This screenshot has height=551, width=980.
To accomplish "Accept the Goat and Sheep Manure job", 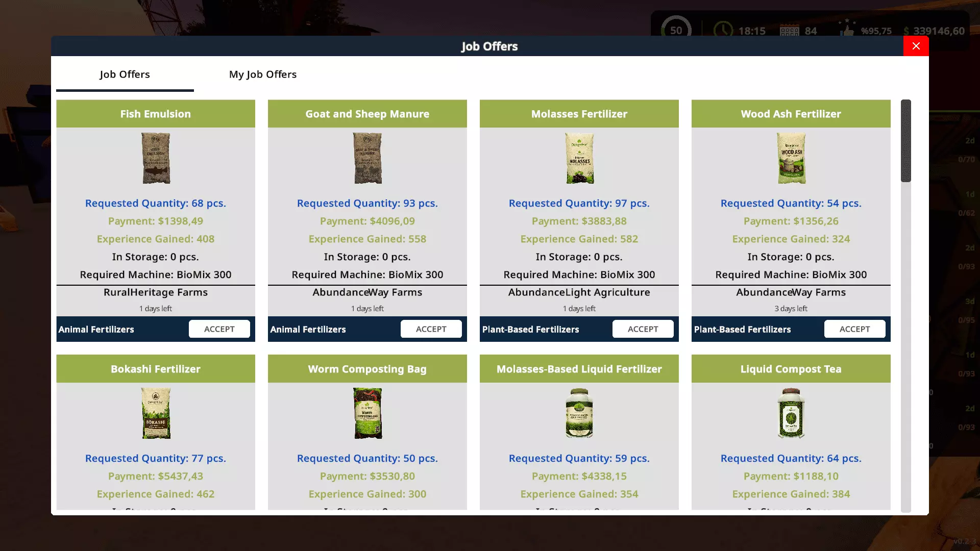I will pos(431,329).
